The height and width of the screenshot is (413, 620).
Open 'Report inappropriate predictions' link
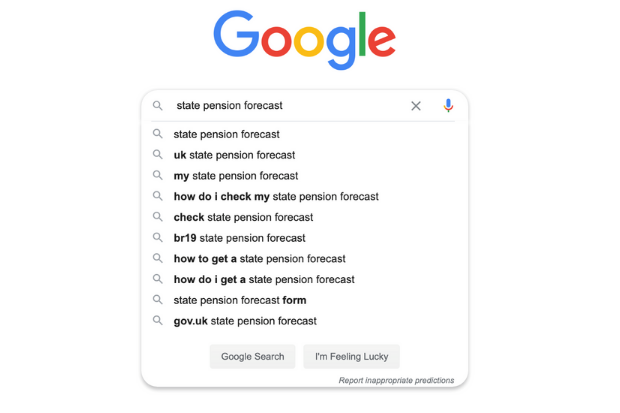[396, 380]
